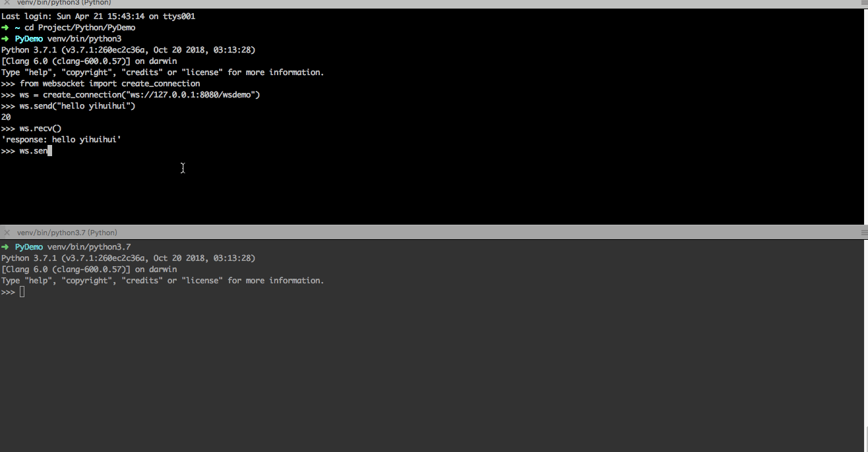The height and width of the screenshot is (452, 868).
Task: Open the bottom pane's hamburger menu
Action: pos(863,233)
